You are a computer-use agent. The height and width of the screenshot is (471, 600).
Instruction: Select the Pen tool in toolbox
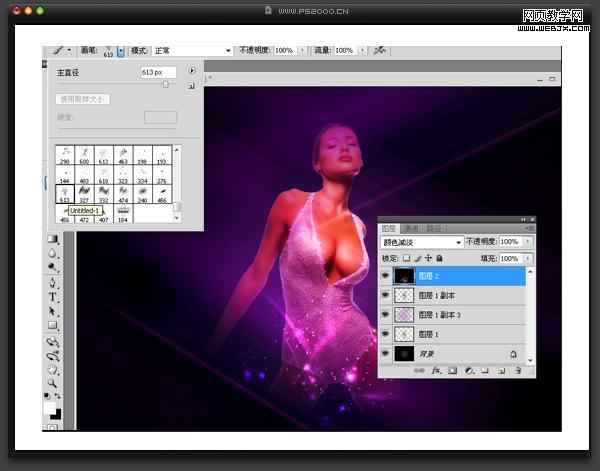click(x=52, y=283)
